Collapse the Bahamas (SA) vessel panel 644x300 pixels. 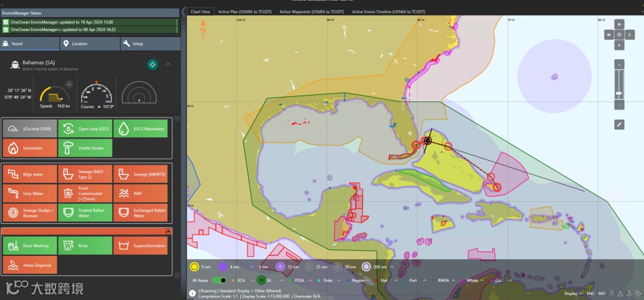pyautogui.click(x=168, y=64)
